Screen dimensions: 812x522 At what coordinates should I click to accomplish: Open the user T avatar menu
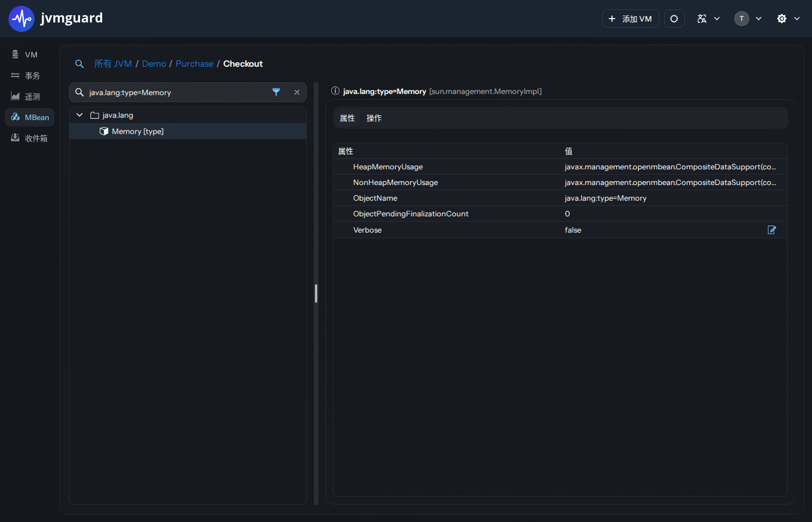pyautogui.click(x=748, y=19)
